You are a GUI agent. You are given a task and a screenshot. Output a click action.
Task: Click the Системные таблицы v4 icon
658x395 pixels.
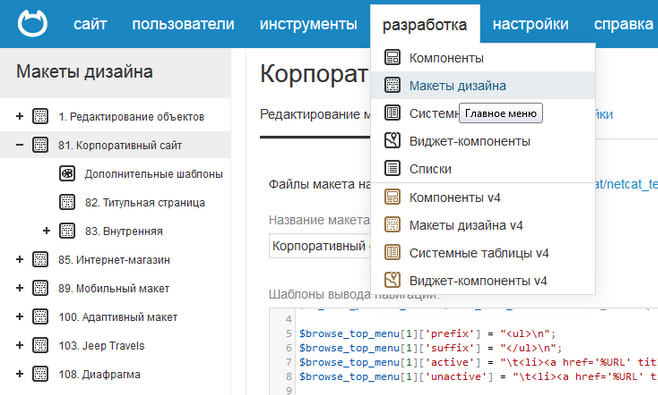[392, 252]
